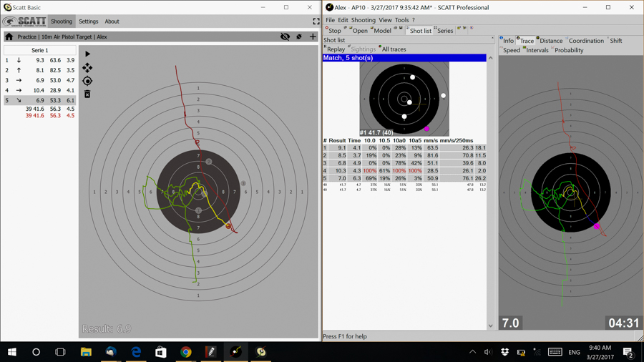Enable the All traces option
This screenshot has height=362, width=644.
(x=392, y=49)
